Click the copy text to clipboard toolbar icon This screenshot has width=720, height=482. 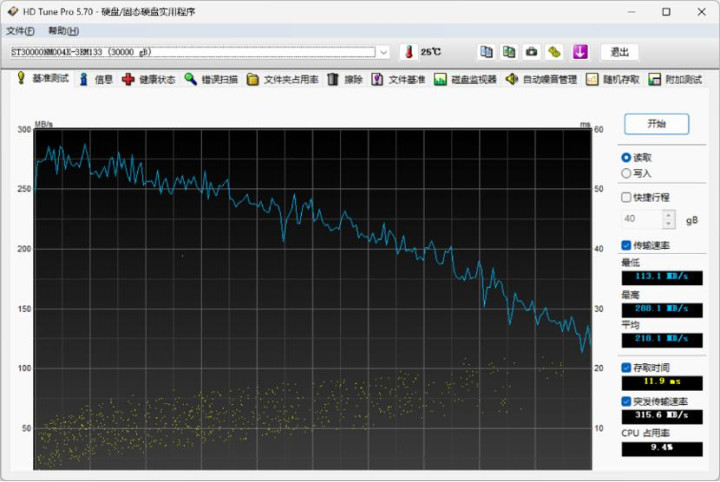tap(486, 52)
